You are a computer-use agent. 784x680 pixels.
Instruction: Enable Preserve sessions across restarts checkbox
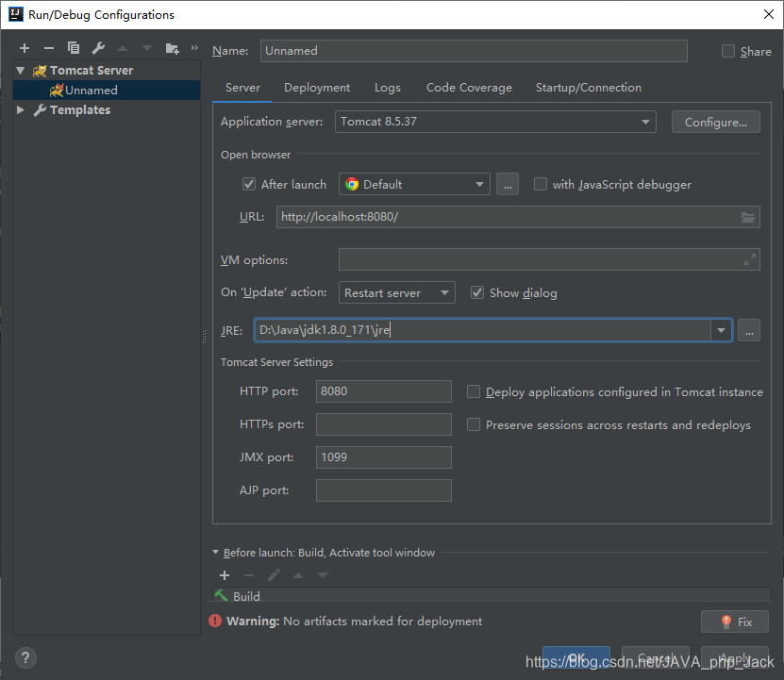tap(474, 424)
